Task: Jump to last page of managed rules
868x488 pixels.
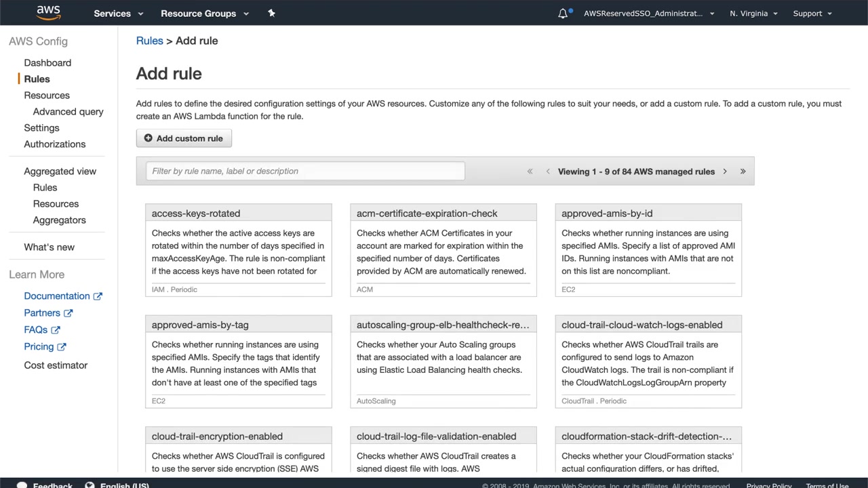Action: click(x=743, y=171)
